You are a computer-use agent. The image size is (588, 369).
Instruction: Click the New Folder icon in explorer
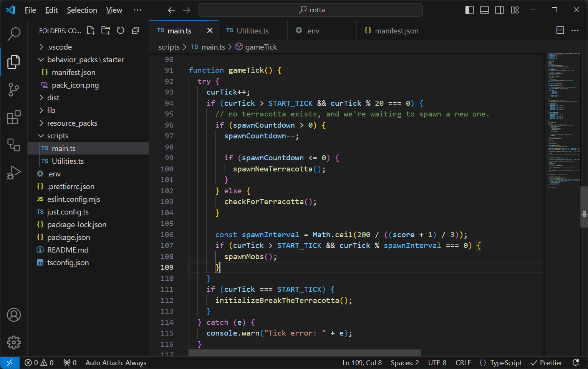click(x=106, y=31)
